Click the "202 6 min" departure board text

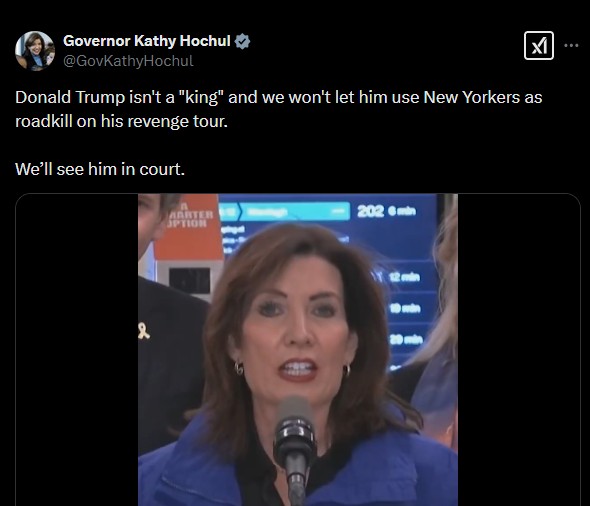pyautogui.click(x=386, y=211)
